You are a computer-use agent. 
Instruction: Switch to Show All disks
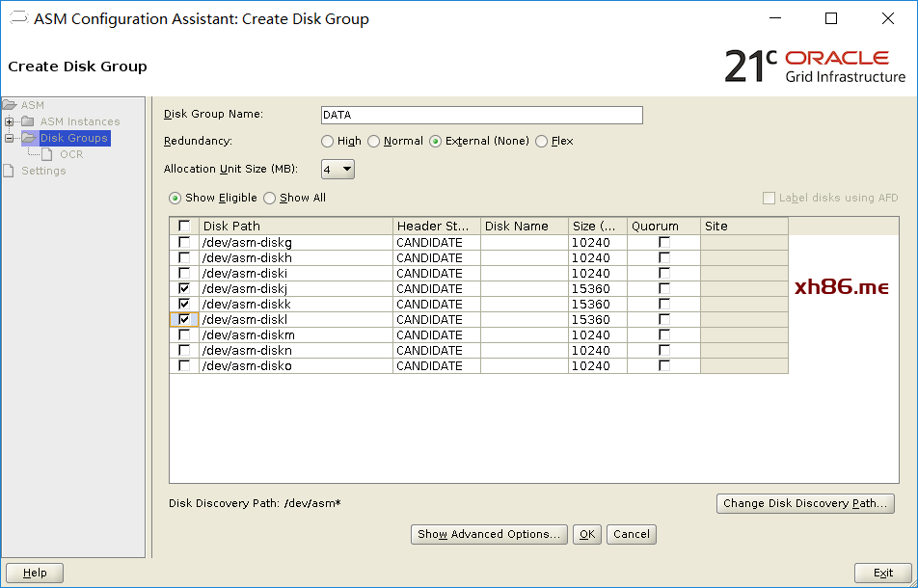(x=270, y=199)
